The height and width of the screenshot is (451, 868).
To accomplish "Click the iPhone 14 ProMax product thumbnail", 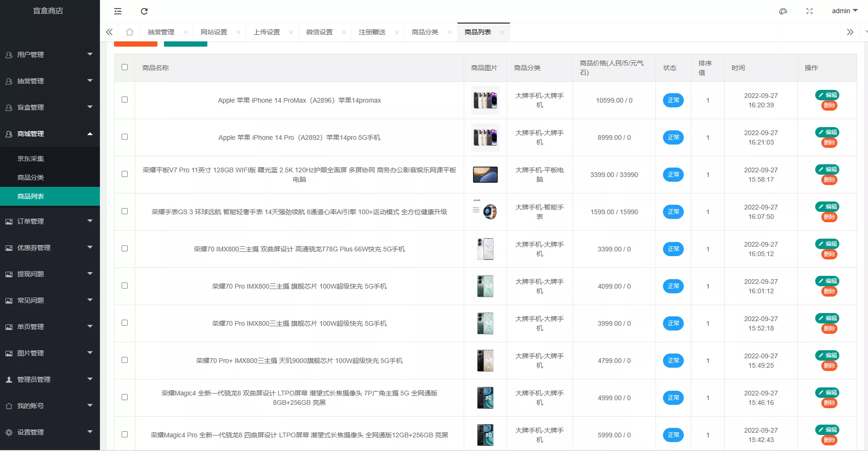I will pos(485,100).
